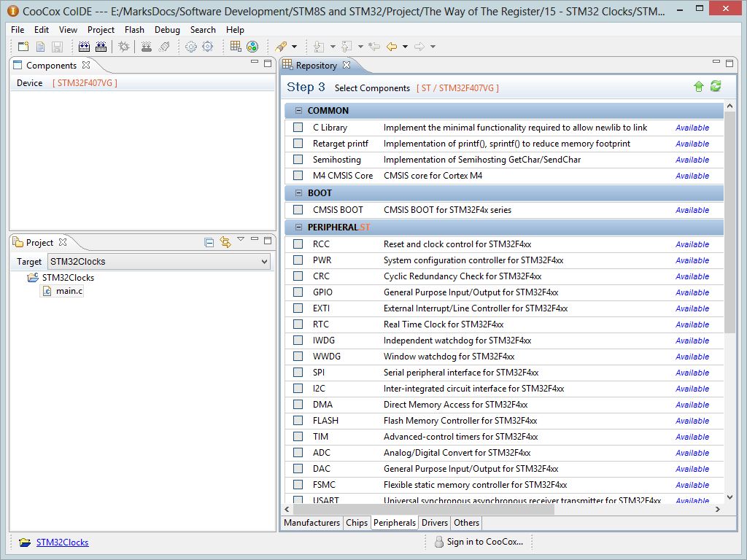Click the second gear configuration icon
The image size is (747, 560).
coord(208,47)
